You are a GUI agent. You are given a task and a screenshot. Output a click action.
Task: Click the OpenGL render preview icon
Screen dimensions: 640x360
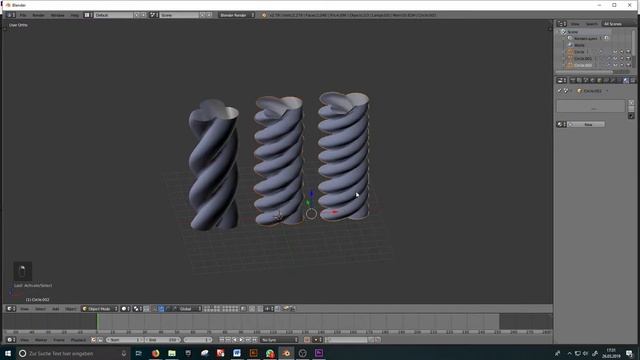tap(287, 309)
